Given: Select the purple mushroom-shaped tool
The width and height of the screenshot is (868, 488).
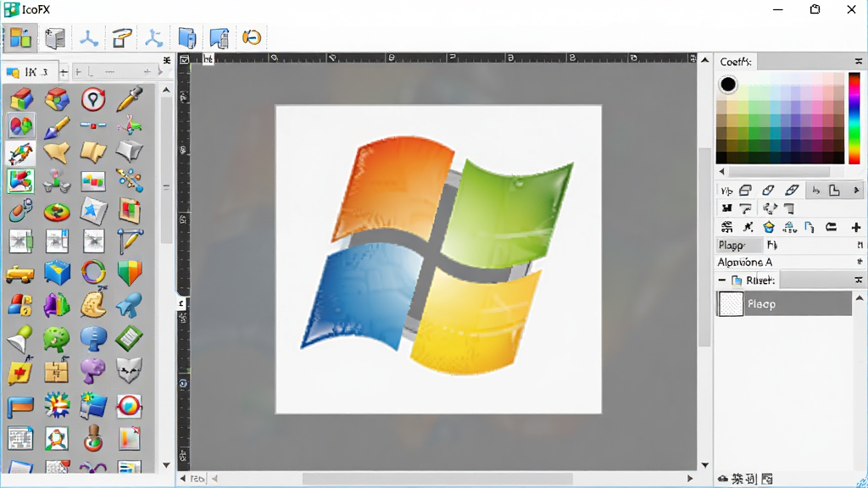Looking at the screenshot, I should (x=93, y=371).
